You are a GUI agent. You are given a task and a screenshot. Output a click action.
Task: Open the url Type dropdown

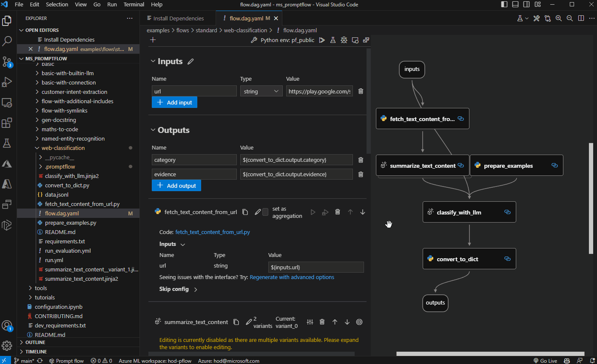(x=261, y=91)
